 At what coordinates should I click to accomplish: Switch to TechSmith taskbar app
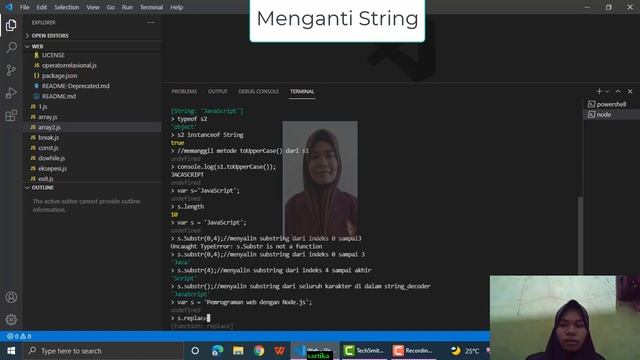click(364, 351)
